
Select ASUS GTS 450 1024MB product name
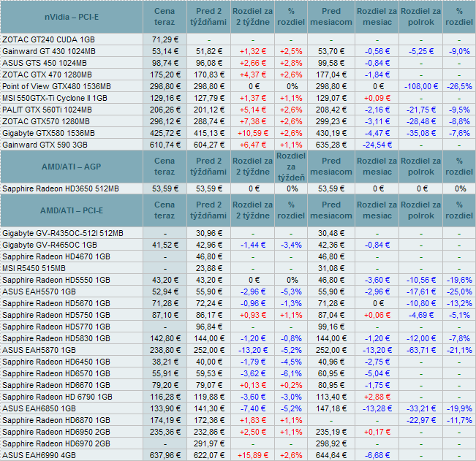(45, 63)
